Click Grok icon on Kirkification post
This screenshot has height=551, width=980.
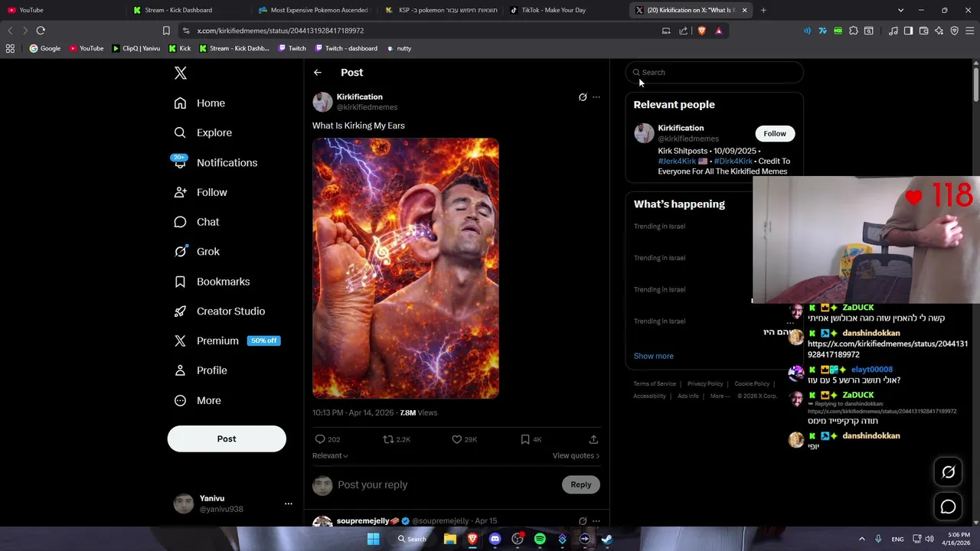[583, 97]
